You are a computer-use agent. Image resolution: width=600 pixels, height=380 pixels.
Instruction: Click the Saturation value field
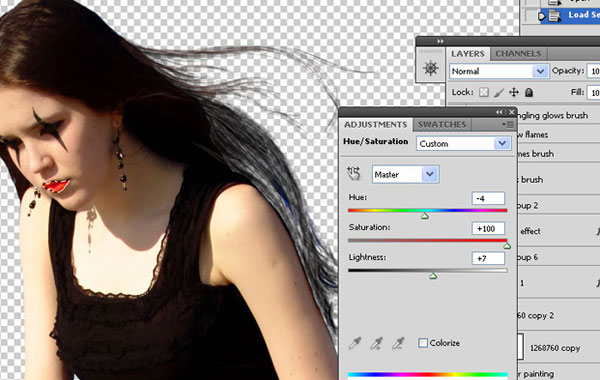click(488, 228)
